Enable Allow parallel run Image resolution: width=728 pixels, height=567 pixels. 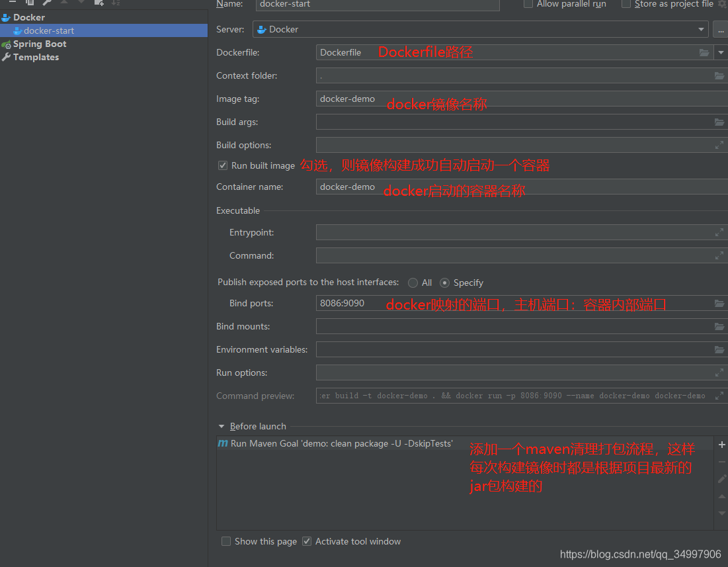click(528, 5)
